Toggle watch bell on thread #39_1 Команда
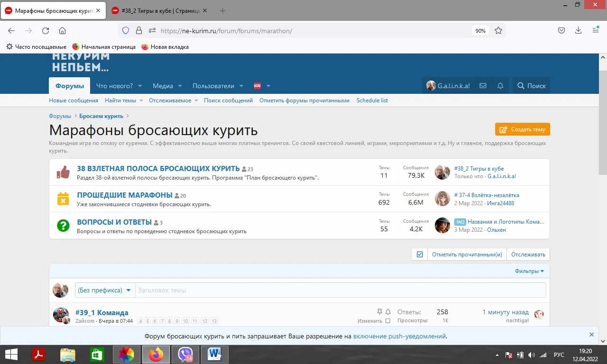Viewport: 607px width, 364px height. pyautogui.click(x=388, y=311)
